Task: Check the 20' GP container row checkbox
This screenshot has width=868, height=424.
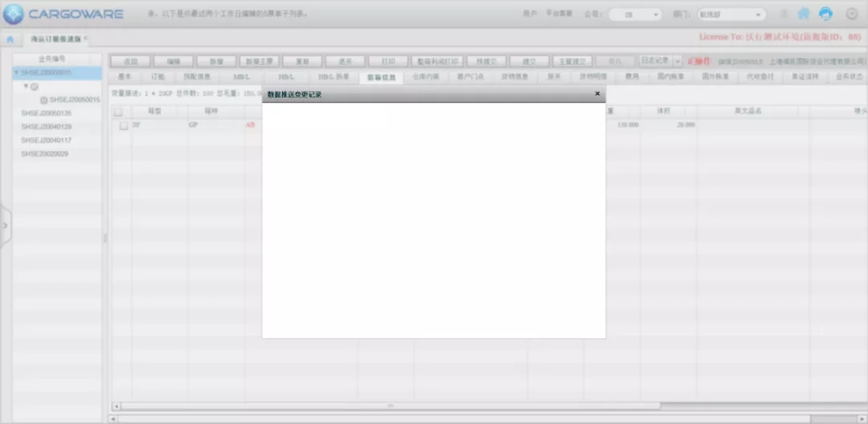Action: (x=124, y=125)
